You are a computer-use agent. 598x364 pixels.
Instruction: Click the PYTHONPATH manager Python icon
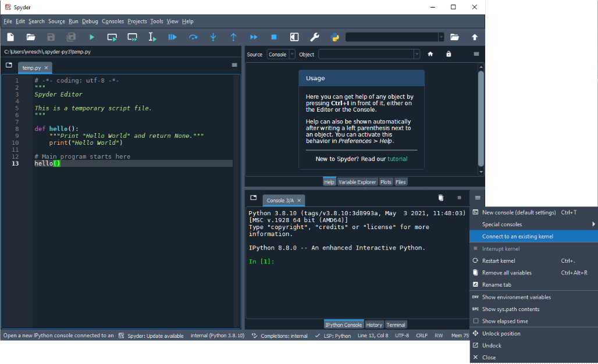(335, 37)
